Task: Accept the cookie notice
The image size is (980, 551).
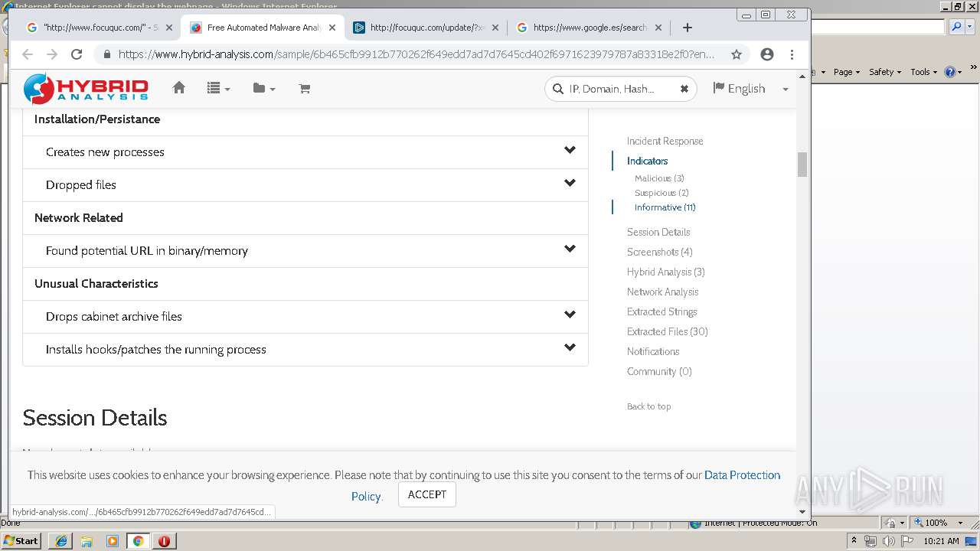Action: coord(427,494)
